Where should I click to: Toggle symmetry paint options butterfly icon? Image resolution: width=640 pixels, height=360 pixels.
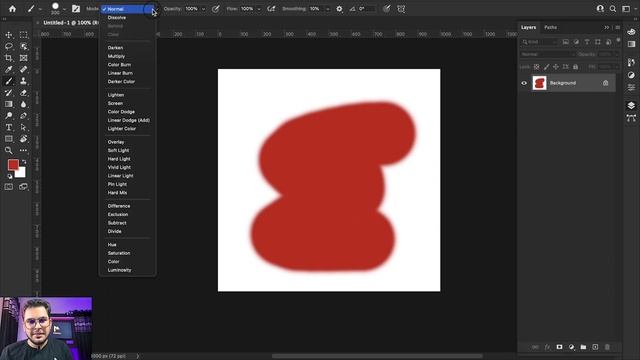pos(401,9)
